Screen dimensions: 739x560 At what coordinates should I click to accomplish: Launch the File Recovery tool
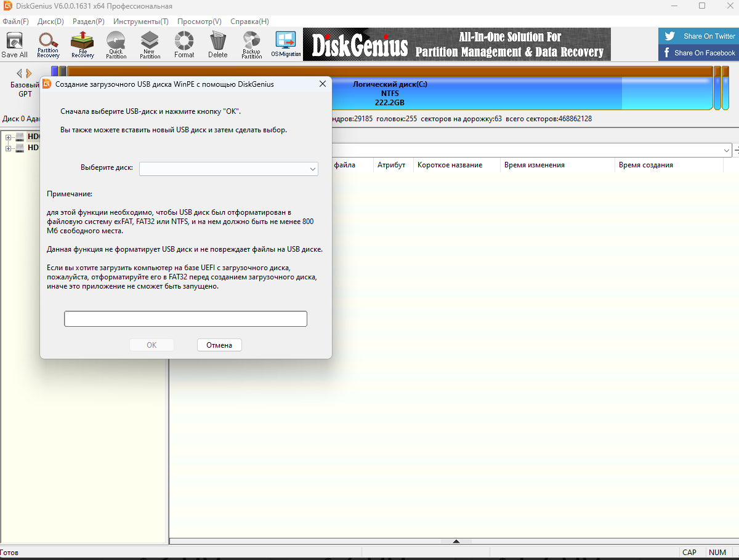[x=82, y=45]
